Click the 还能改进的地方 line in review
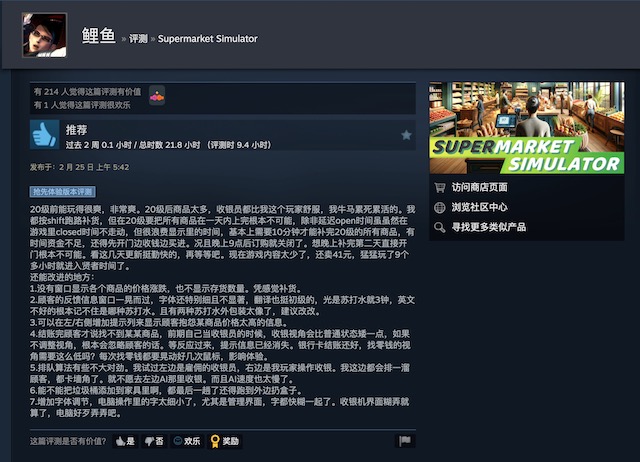This screenshot has width=640, height=462. coord(62,278)
